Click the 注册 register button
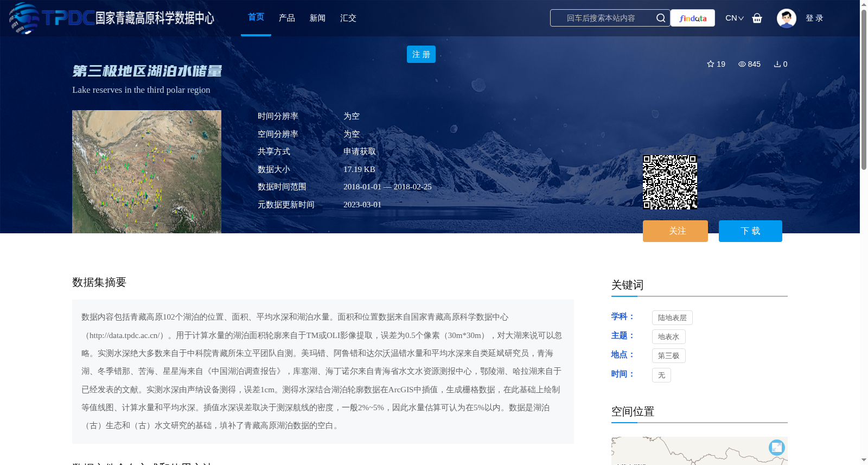Screen dimensions: 868x465 pyautogui.click(x=421, y=54)
